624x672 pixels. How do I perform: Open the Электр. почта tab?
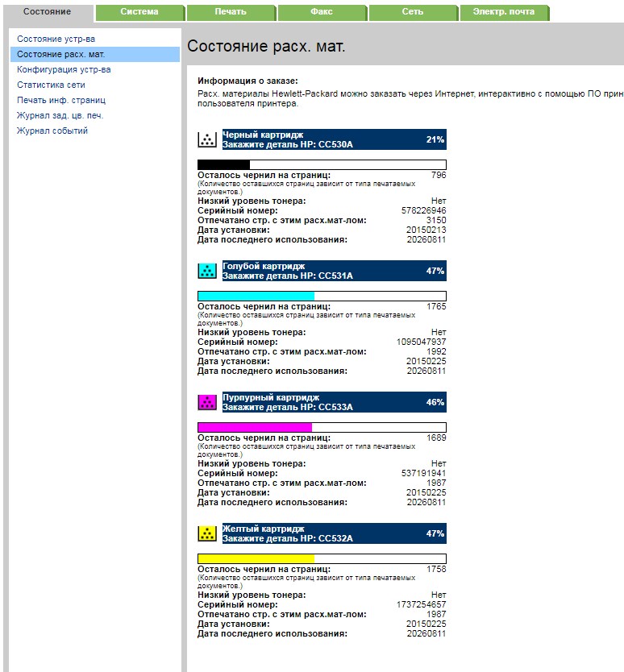(x=504, y=12)
